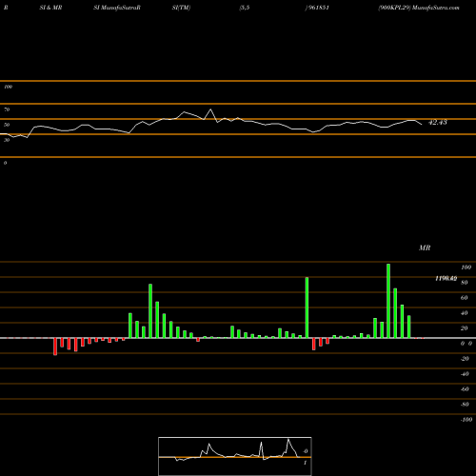
Task: Click the header text 'SI MunafaSutraR'
Action: [117, 8]
